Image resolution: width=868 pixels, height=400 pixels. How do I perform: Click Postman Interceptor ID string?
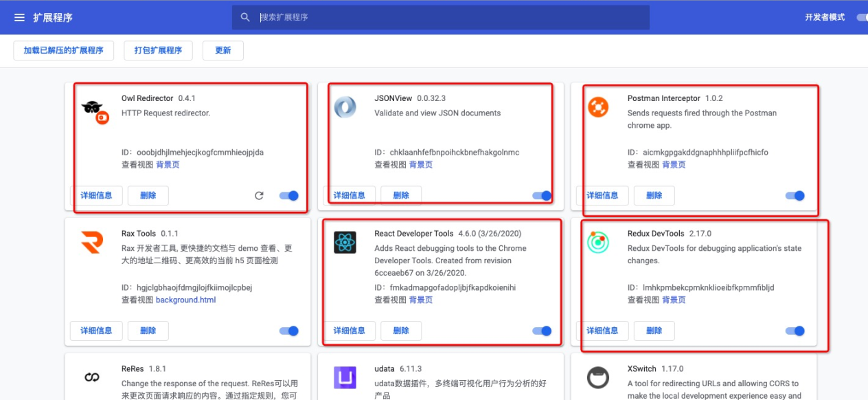click(x=698, y=153)
